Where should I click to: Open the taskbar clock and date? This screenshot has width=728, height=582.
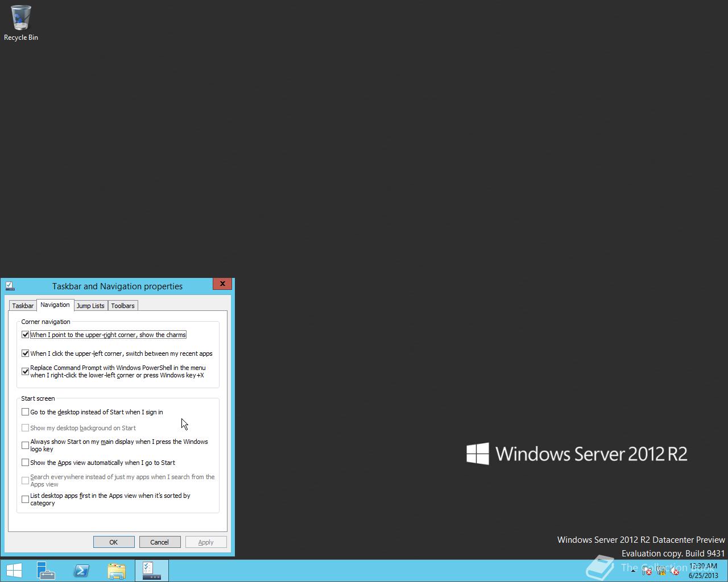703,571
